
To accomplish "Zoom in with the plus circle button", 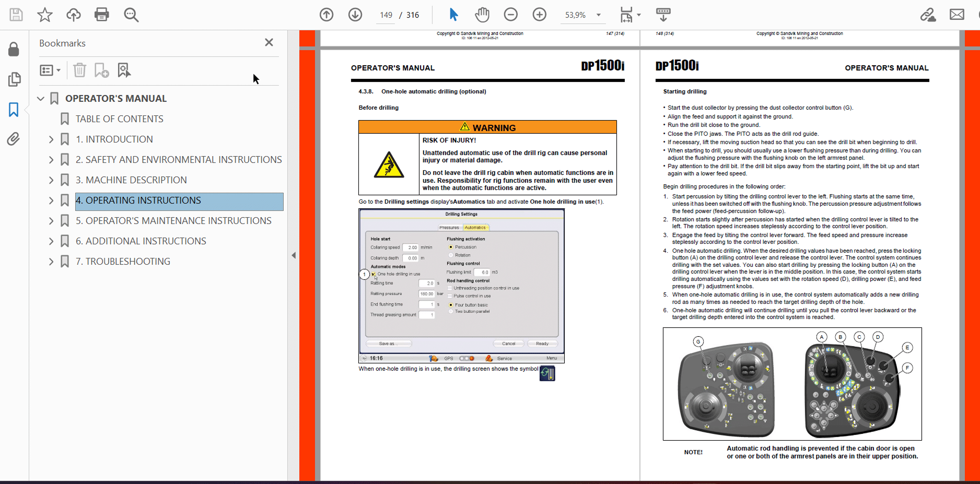I will coord(540,15).
